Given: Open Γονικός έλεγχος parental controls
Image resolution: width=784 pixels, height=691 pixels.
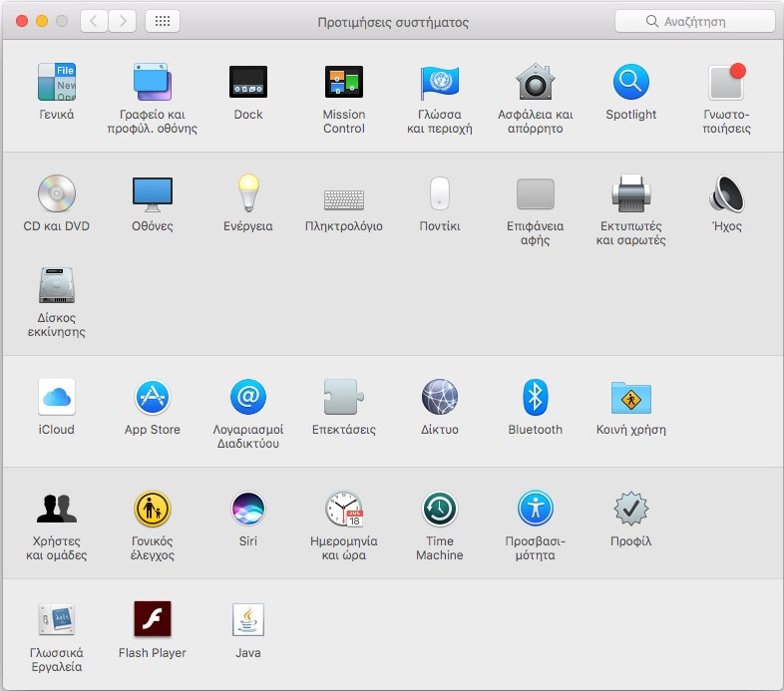Looking at the screenshot, I should 153,509.
